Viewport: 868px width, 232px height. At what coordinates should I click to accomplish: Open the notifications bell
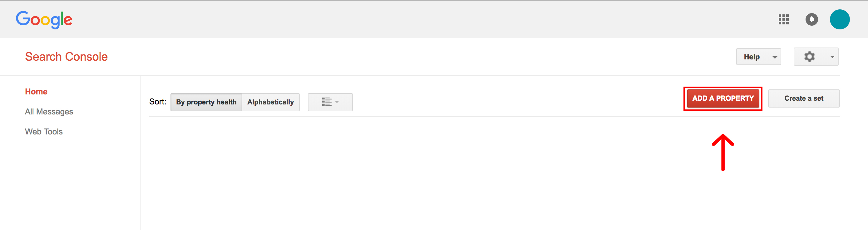(x=811, y=20)
